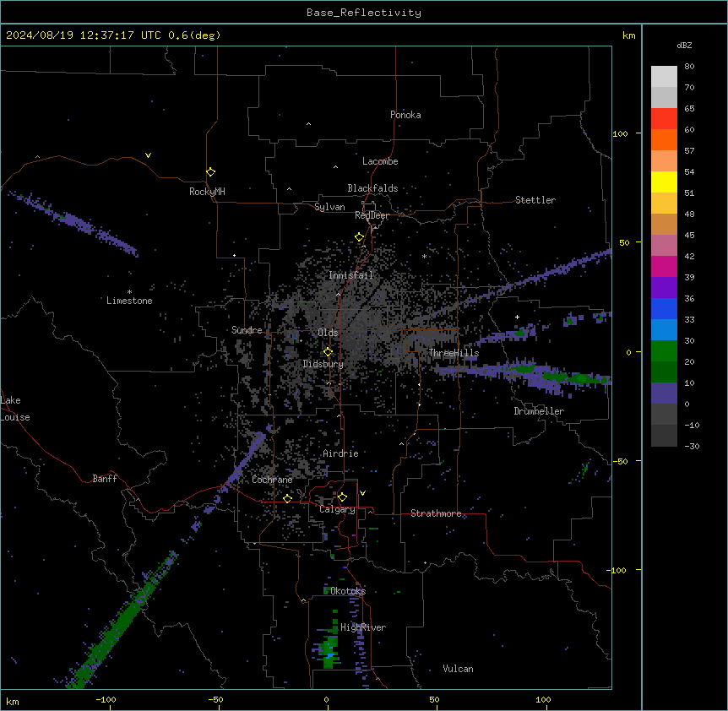Image resolution: width=728 pixels, height=711 pixels.
Task: Click the dBZ legend heading
Action: [x=684, y=45]
